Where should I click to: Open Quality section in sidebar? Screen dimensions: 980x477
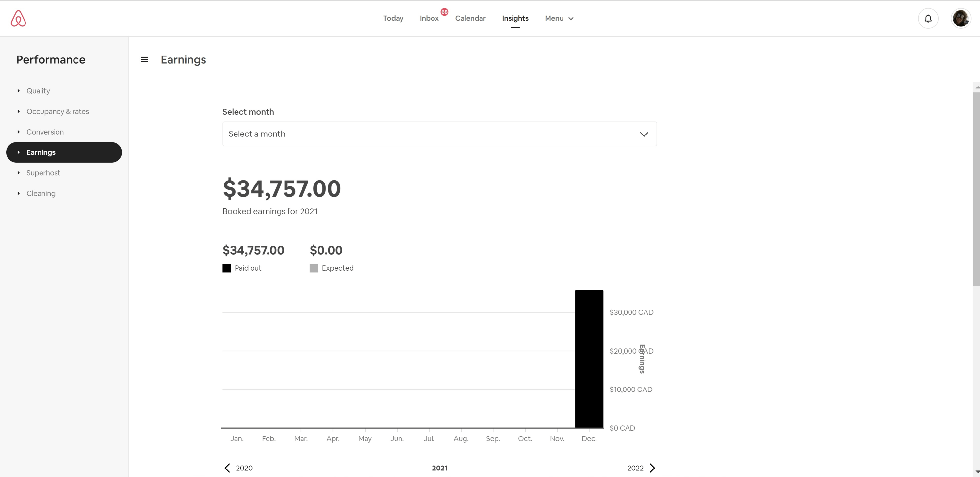coord(38,91)
